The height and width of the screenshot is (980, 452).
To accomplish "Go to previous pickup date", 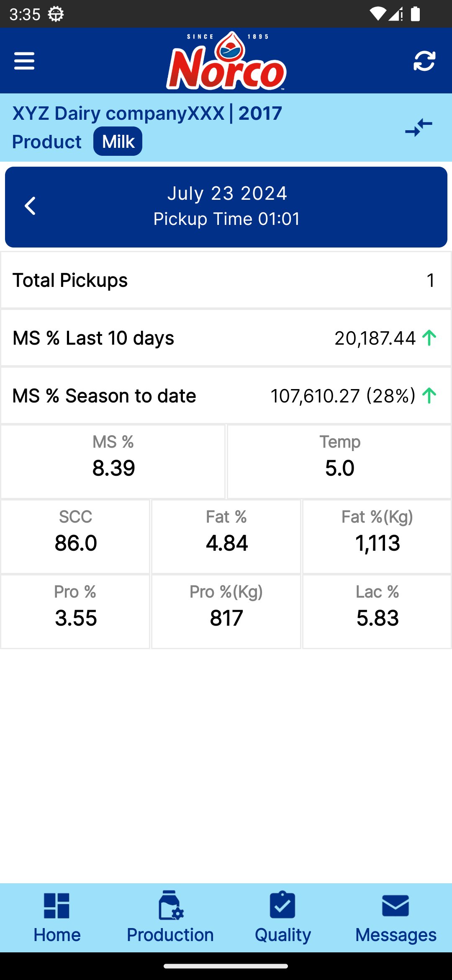I will coord(30,206).
